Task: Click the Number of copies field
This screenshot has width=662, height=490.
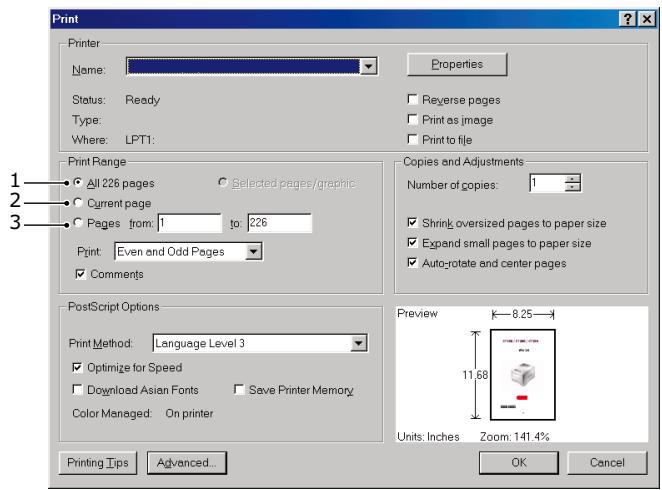Action: tap(547, 183)
